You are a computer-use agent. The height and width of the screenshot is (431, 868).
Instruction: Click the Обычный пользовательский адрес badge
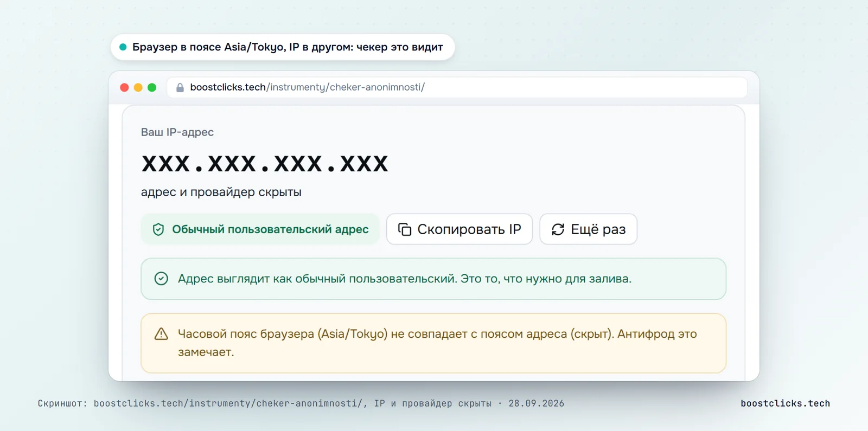[x=260, y=229]
